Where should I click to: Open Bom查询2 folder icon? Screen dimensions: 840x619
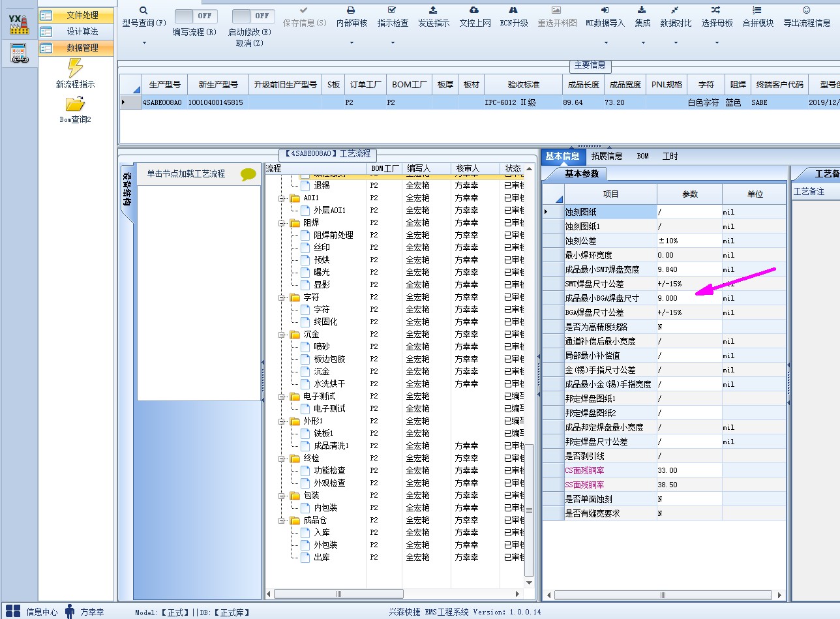click(75, 104)
